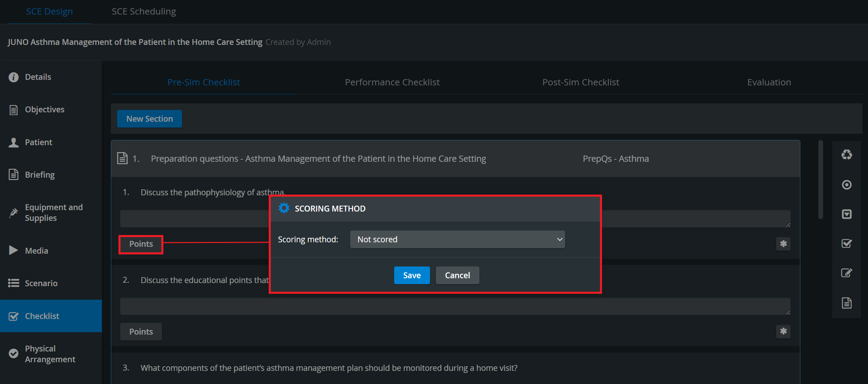The image size is (868, 384).
Task: Click the recycle icon in right toolbar
Action: (847, 154)
